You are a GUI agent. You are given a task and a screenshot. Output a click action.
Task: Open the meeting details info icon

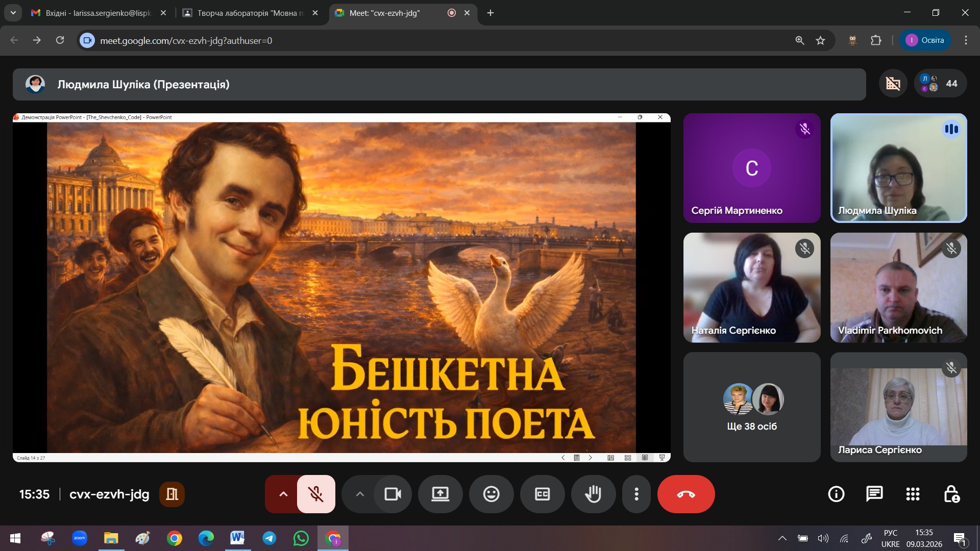point(836,494)
